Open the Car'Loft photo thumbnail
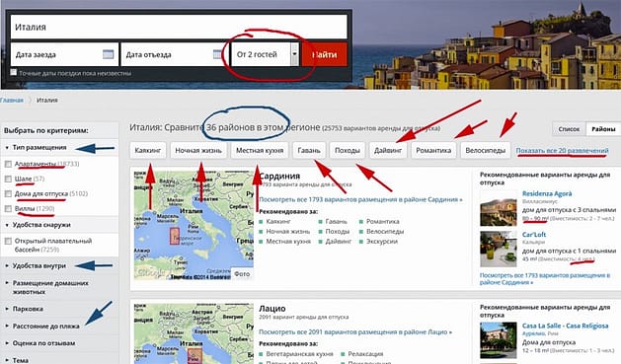Screen dimensions: 621x364 499,249
